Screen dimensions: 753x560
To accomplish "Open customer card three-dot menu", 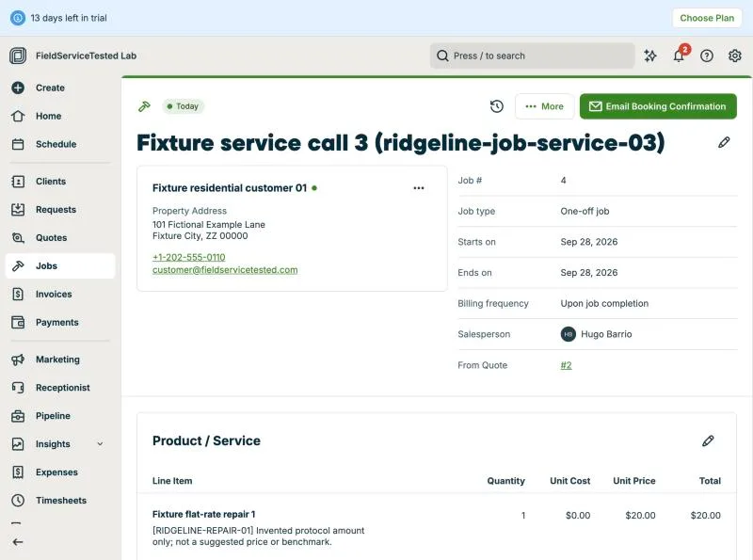I will coord(419,188).
